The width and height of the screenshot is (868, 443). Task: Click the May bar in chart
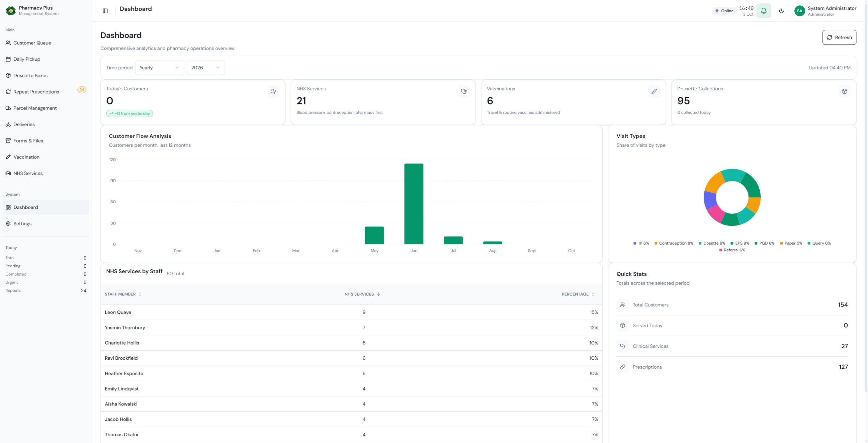374,235
